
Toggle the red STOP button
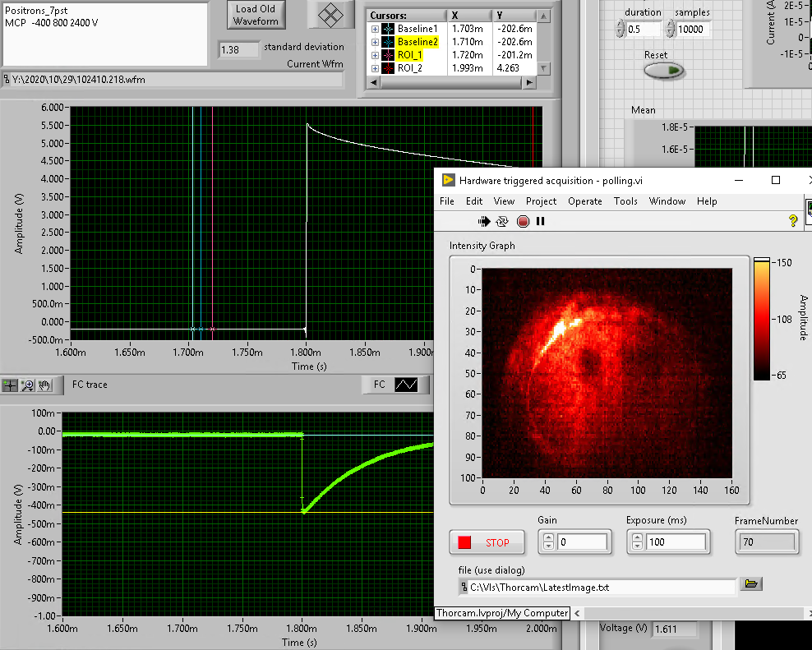pos(485,542)
